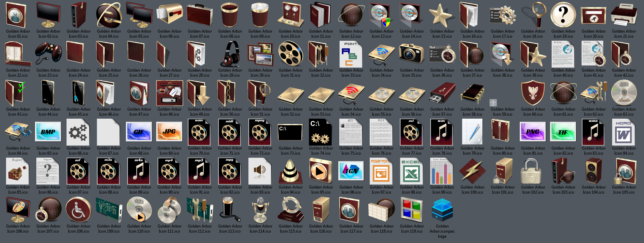Viewport: 644px width, 243px height.
Task: Select the firewall brick globe Icon 118.ico
Action: [x=381, y=210]
